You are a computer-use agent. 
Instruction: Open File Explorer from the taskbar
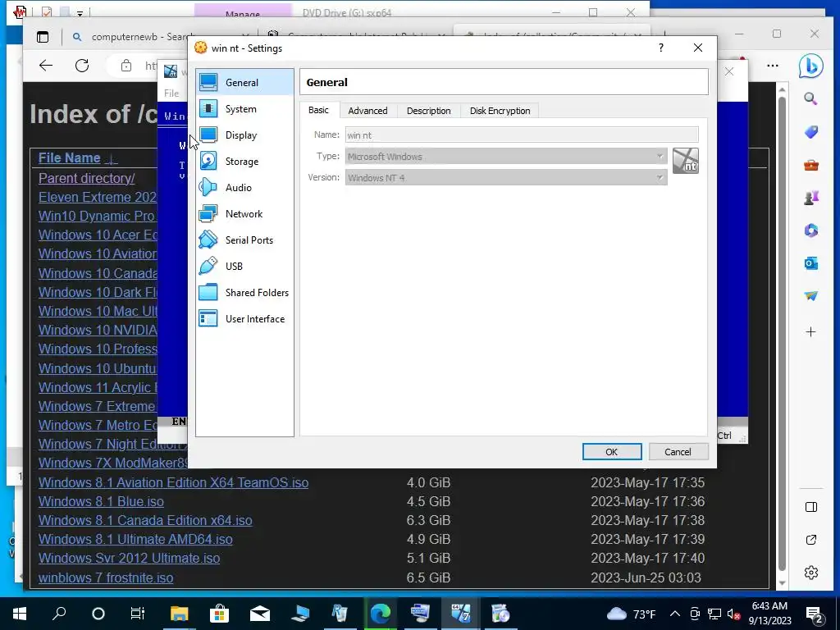point(180,614)
